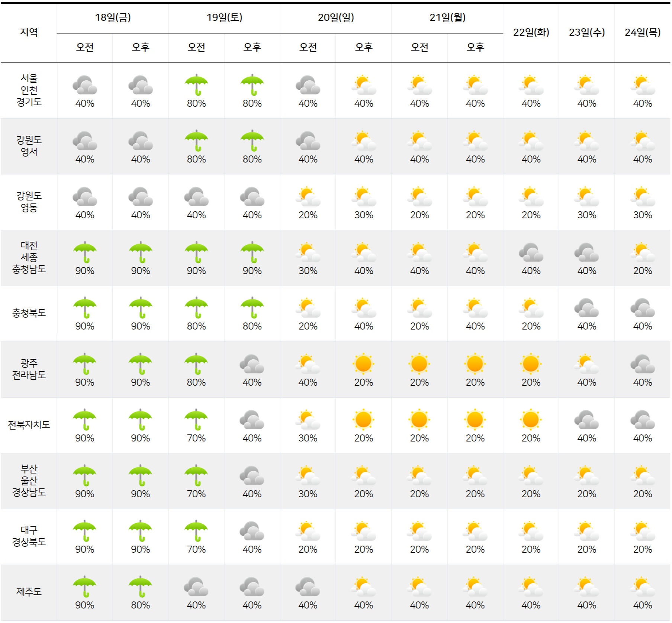Viewport: 672px width, 623px height.
Task: Click 오전 under the 21일(월) header
Action: click(419, 47)
